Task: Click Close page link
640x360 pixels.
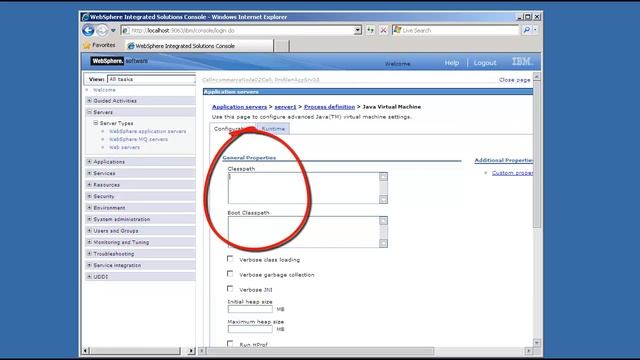Action: pyautogui.click(x=514, y=80)
